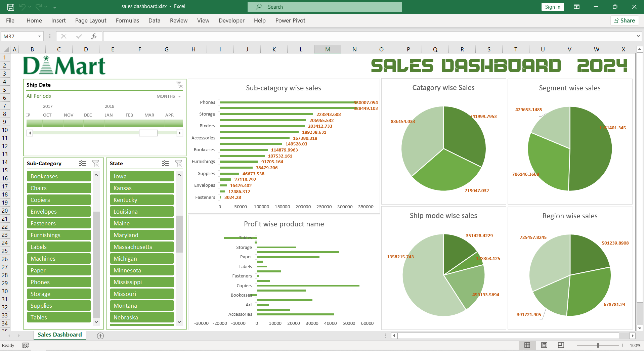Viewport: 644px width, 351px height.
Task: Click timeline scroll left arrow
Action: [30, 133]
